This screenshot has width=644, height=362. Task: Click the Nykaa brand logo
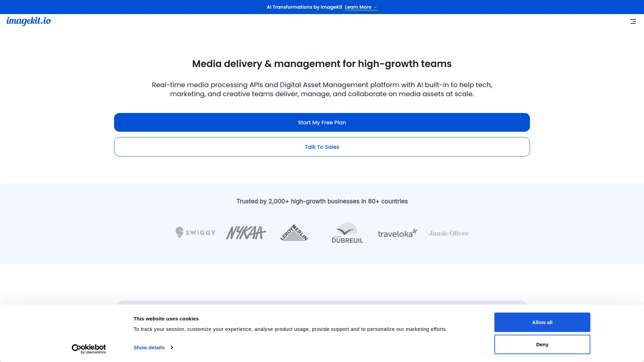coord(246,233)
